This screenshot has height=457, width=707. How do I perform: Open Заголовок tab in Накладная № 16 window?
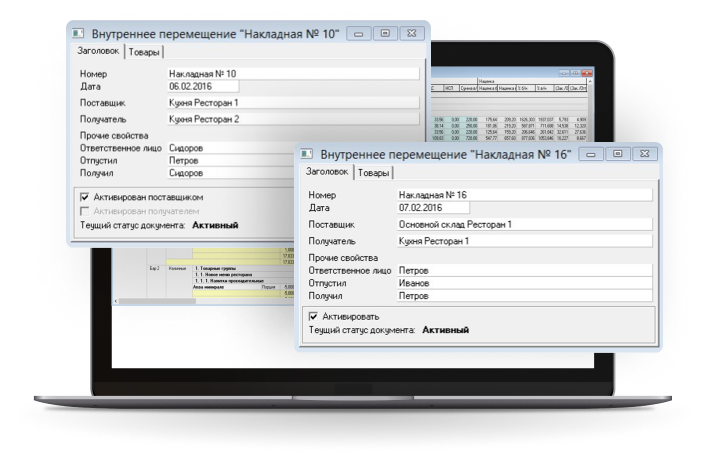327,172
